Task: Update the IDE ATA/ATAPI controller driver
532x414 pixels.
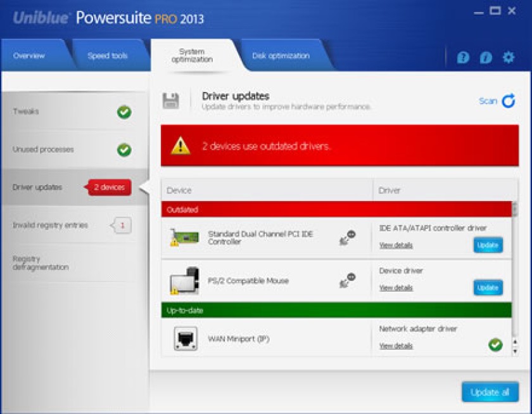Action: pyautogui.click(x=488, y=245)
